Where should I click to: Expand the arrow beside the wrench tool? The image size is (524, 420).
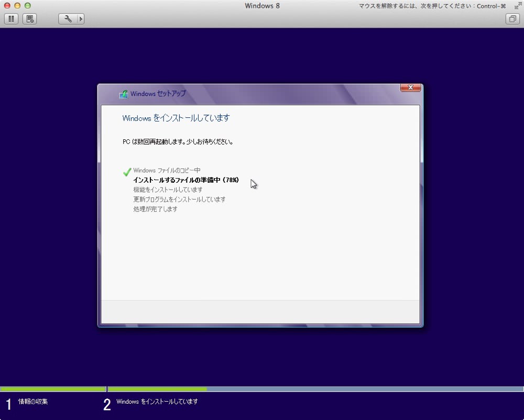81,19
